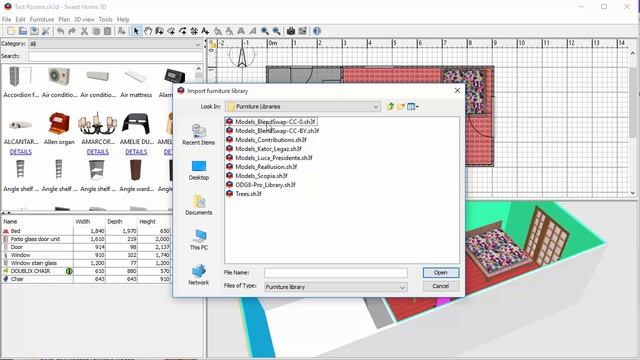Image resolution: width=640 pixels, height=360 pixels.
Task: Expand the Files of Type dropdown
Action: [402, 287]
